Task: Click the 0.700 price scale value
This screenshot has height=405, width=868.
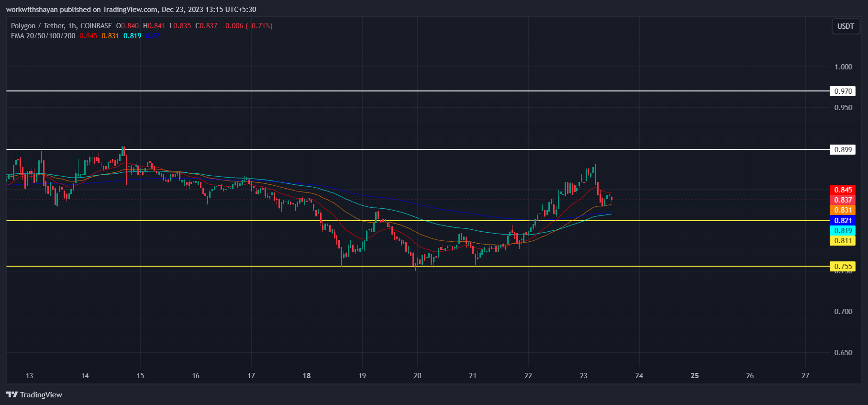Action: pos(843,311)
